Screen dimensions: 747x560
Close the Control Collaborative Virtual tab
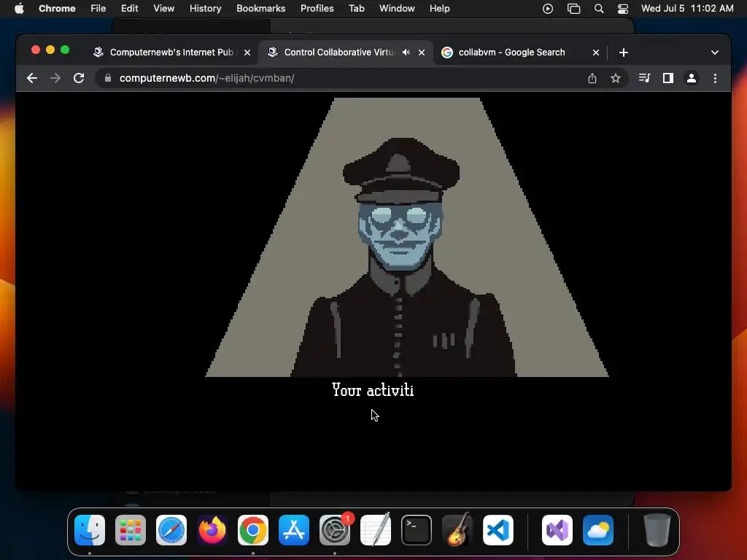[x=422, y=52]
